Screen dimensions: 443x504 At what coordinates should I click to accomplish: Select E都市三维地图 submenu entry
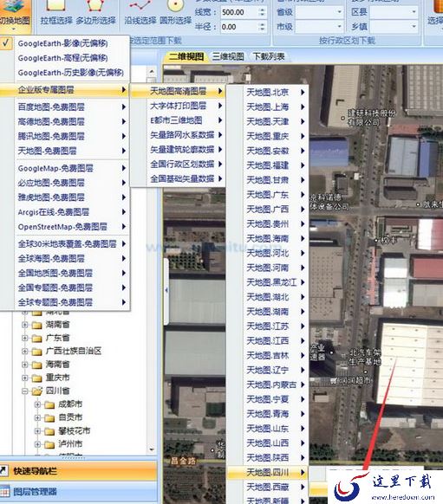point(178,120)
